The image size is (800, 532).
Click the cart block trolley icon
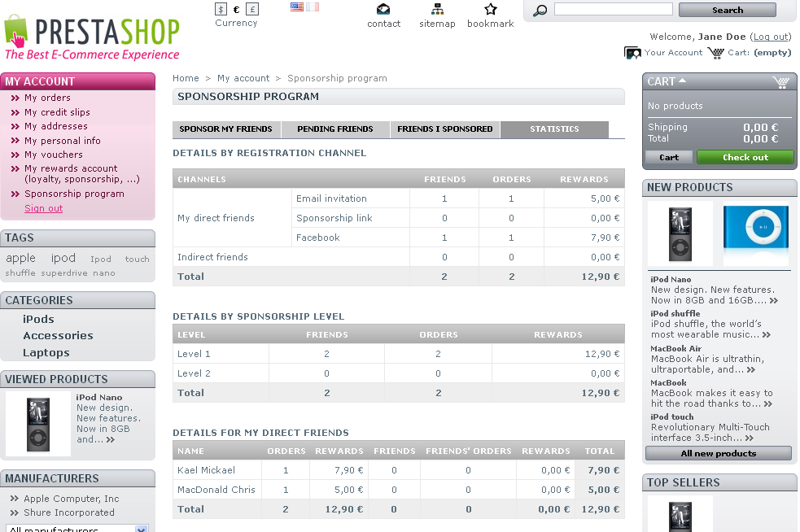coord(781,81)
